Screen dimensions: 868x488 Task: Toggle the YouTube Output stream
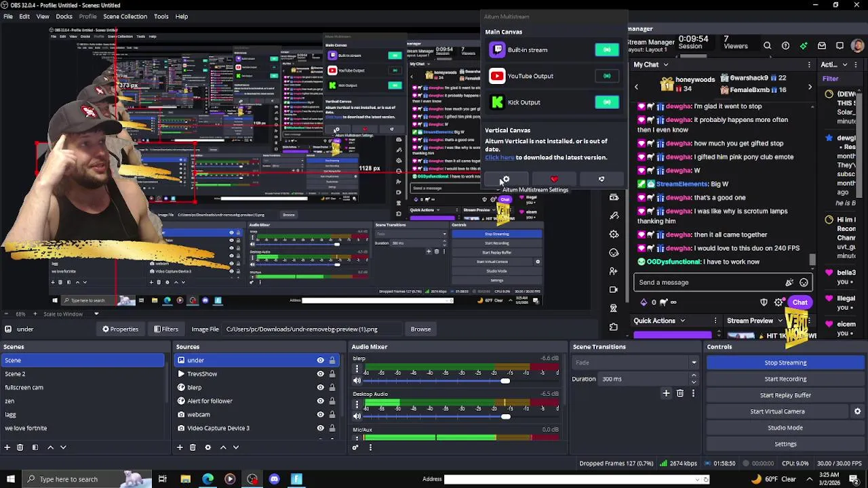click(x=607, y=76)
